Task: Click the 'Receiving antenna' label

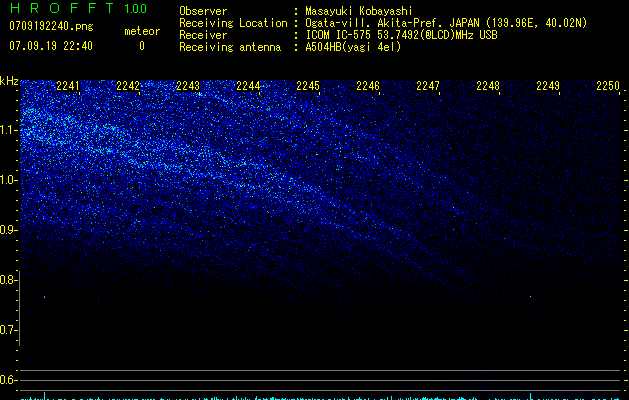Action: coord(230,47)
